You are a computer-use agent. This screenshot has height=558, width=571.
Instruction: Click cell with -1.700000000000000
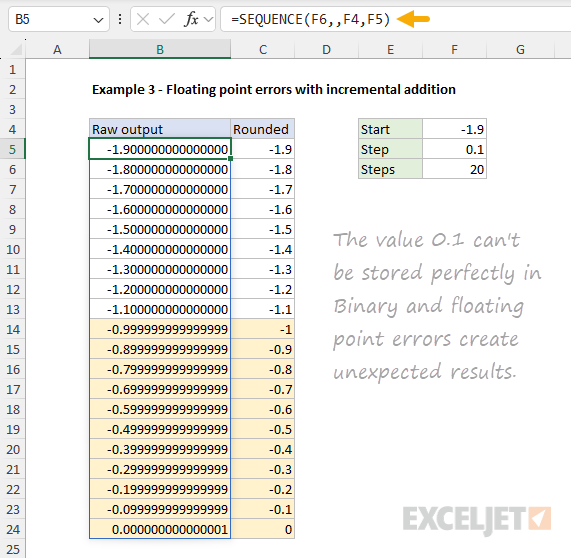160,189
